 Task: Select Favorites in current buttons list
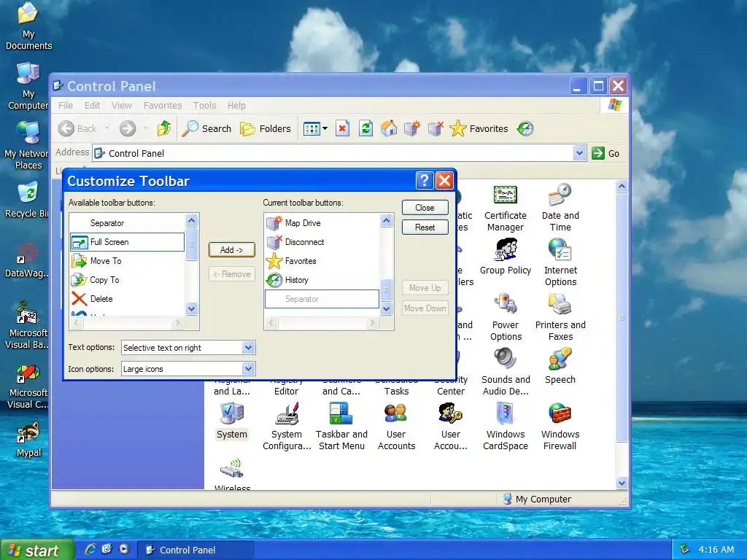[322, 261]
